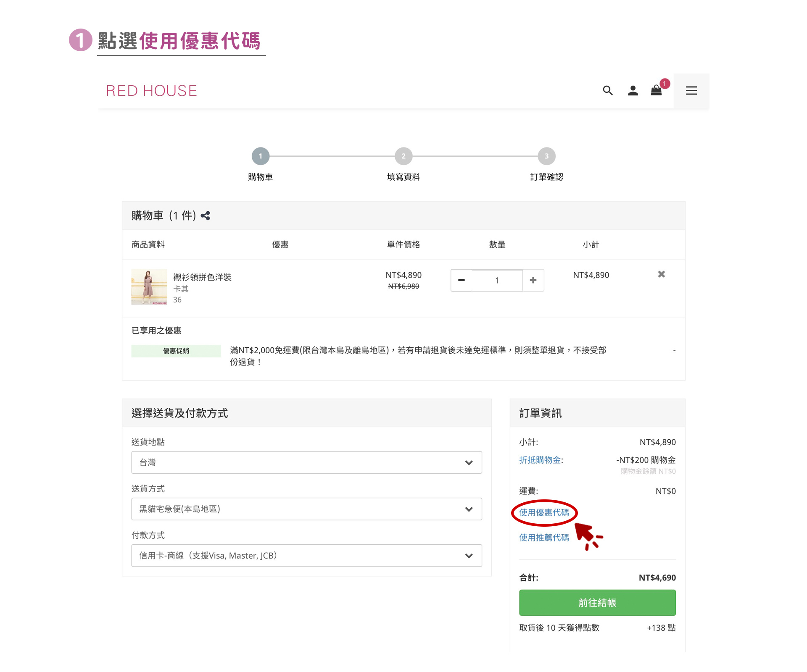Select step 3 訂單確認 circle
807x672 pixels.
(x=546, y=156)
